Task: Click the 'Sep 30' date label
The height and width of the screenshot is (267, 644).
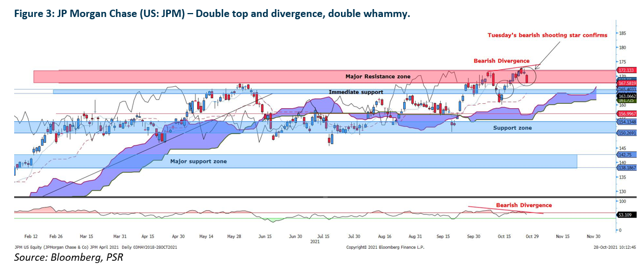Action: 474,237
